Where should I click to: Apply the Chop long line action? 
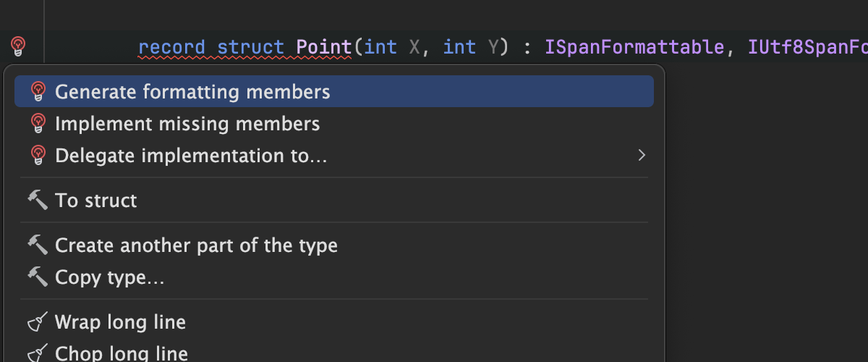(121, 353)
